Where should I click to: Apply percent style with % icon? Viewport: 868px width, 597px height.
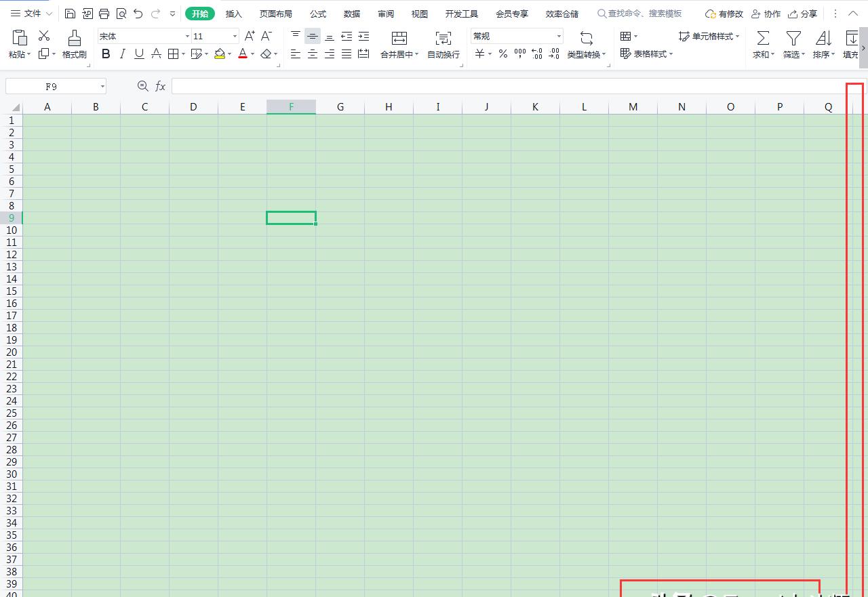[x=503, y=54]
